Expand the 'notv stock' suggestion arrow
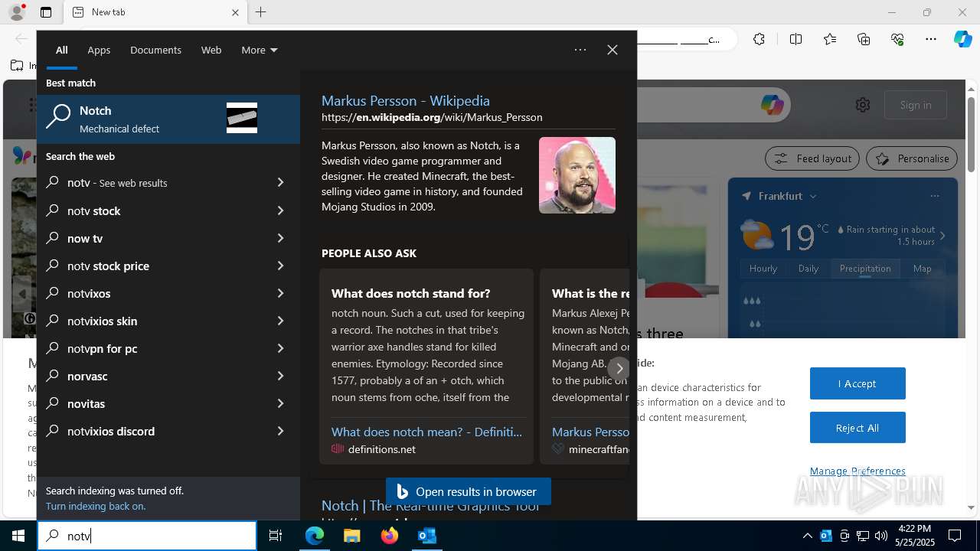Image resolution: width=980 pixels, height=551 pixels. 280,210
